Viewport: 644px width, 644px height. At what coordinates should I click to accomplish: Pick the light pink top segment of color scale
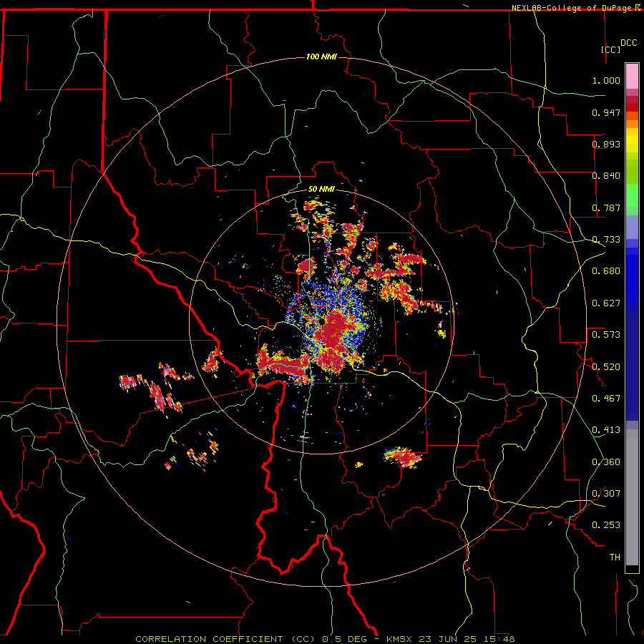632,77
